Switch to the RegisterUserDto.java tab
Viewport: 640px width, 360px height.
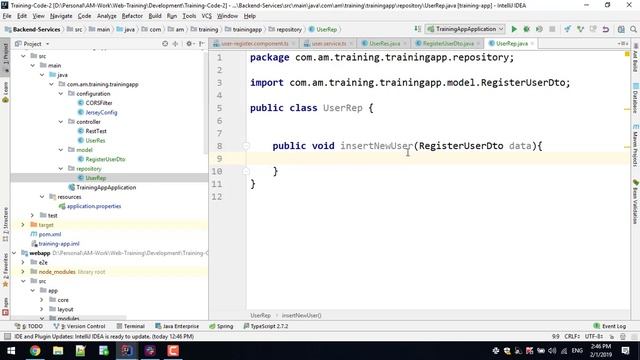coord(448,43)
